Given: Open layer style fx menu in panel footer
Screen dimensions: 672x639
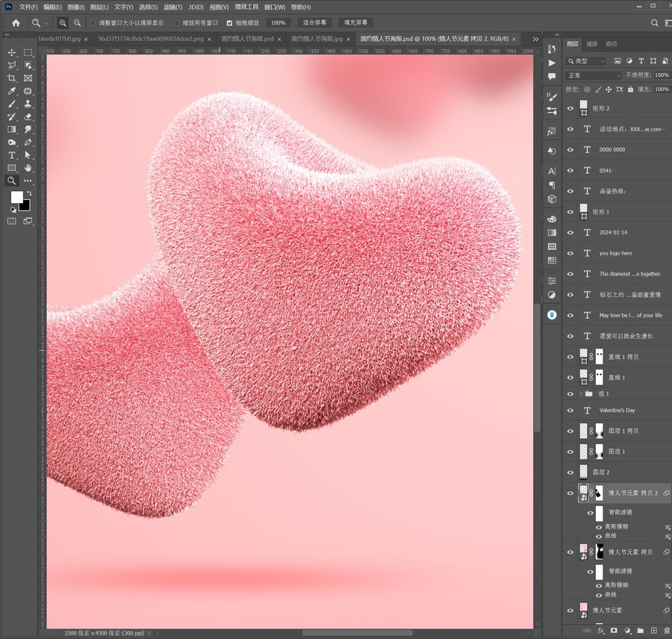Looking at the screenshot, I should (x=601, y=631).
